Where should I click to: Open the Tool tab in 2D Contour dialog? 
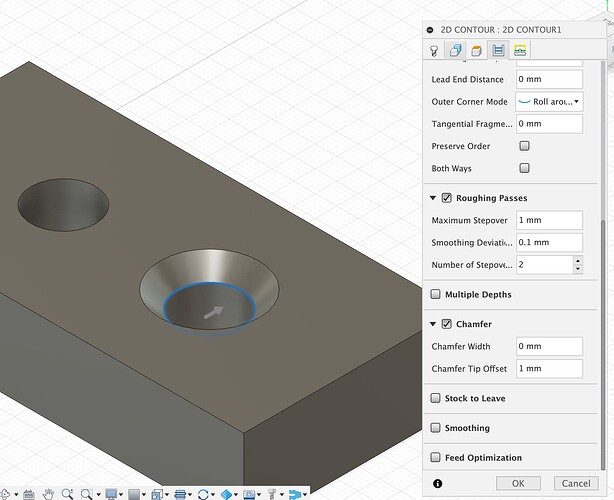[x=434, y=51]
